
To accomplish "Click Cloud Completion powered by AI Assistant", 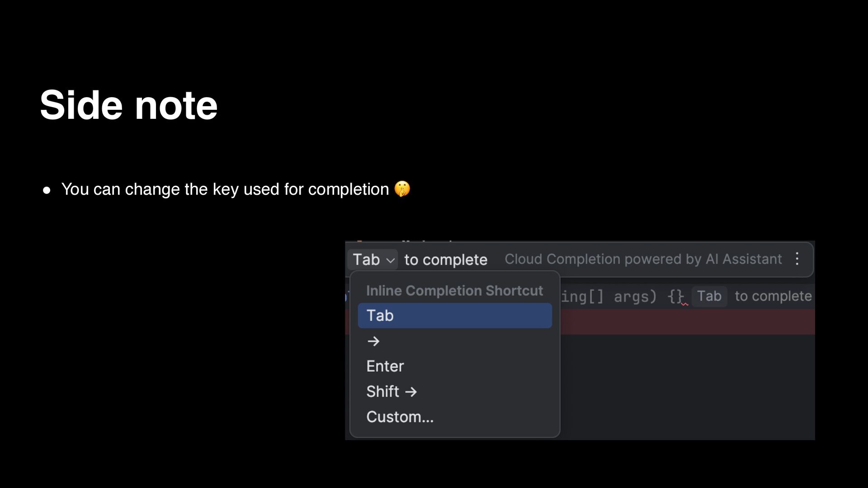I will coord(643,259).
